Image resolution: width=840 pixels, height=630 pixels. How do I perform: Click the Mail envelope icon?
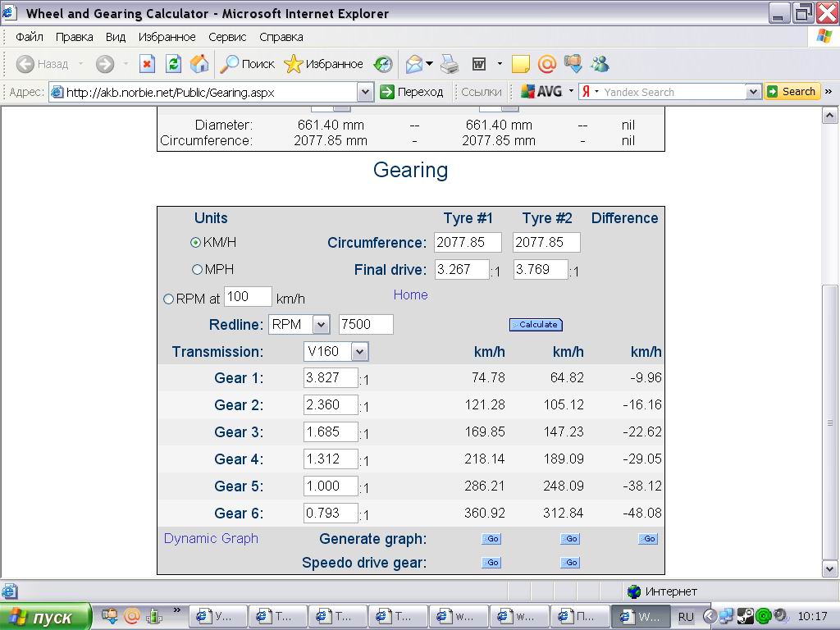tap(415, 64)
